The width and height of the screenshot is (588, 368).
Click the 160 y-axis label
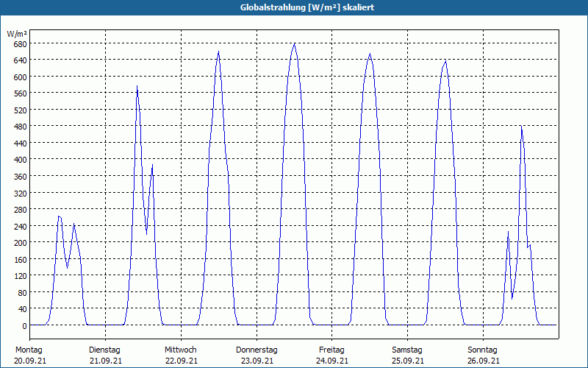(x=20, y=260)
